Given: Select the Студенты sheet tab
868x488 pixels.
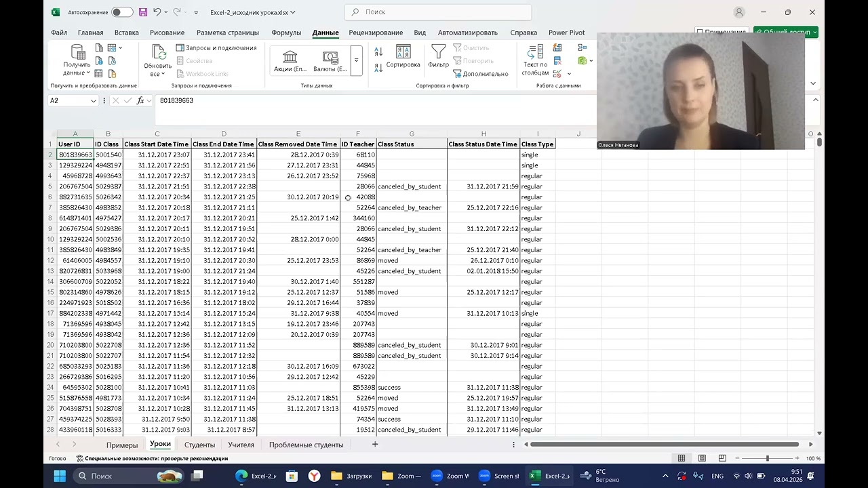Looking at the screenshot, I should click(200, 445).
